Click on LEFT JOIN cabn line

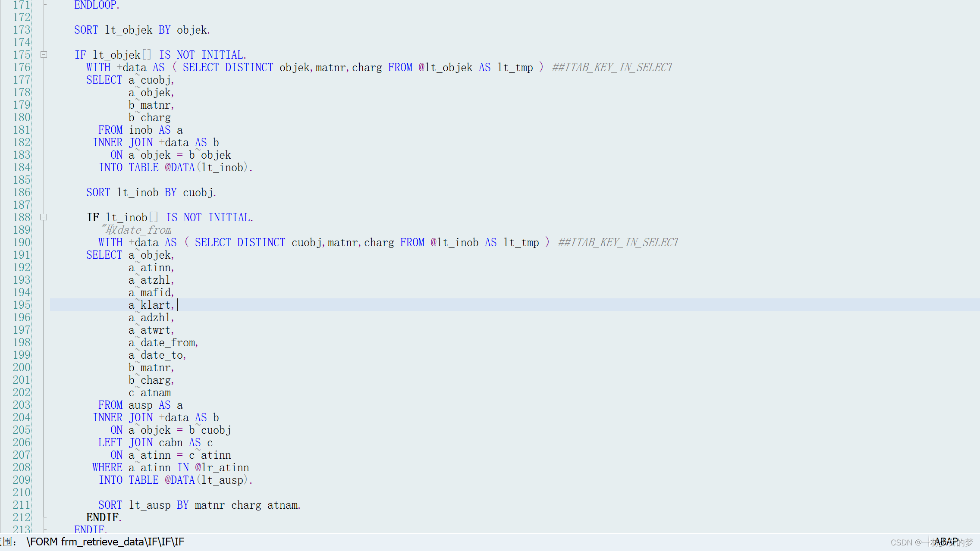coord(155,442)
